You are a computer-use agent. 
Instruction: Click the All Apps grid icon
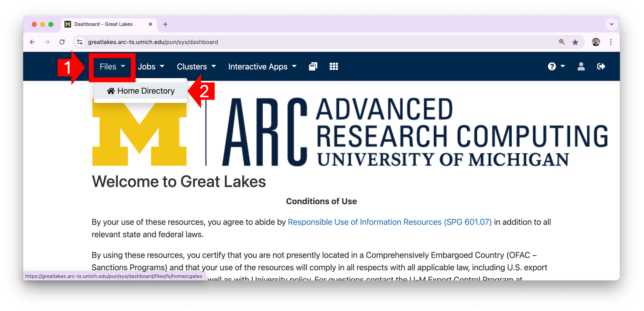pyautogui.click(x=334, y=67)
